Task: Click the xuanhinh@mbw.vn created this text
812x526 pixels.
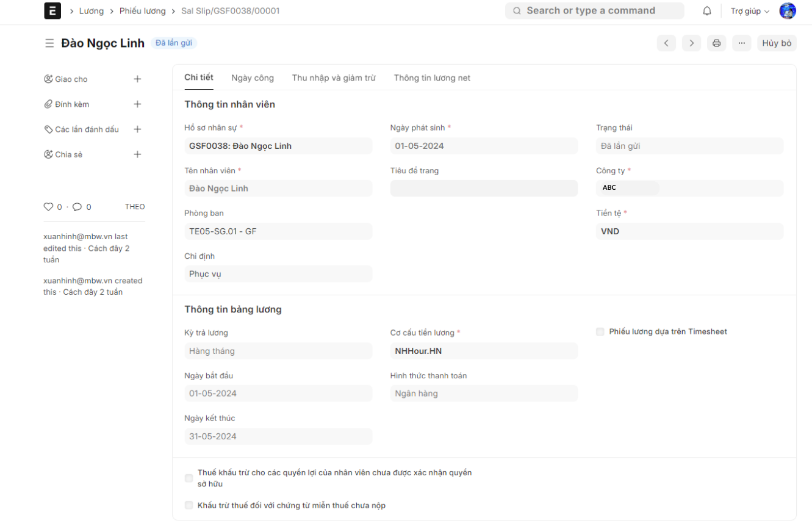Action: [93, 287]
